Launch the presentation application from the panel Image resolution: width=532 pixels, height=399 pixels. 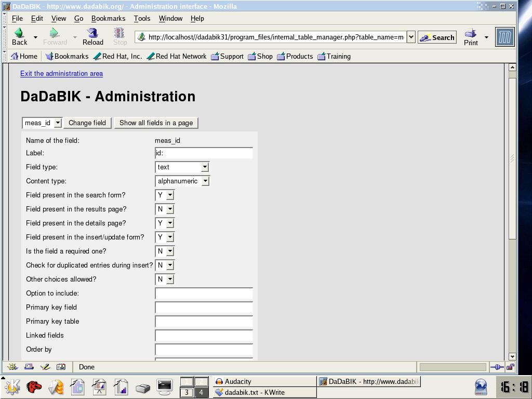[99, 387]
